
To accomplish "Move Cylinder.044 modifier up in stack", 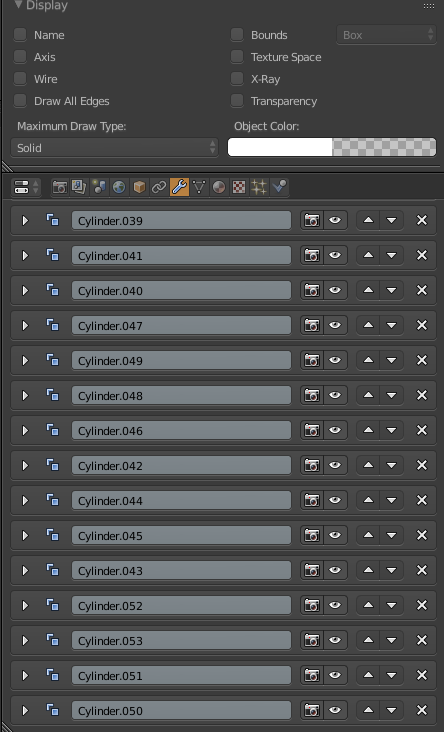I will click(368, 500).
